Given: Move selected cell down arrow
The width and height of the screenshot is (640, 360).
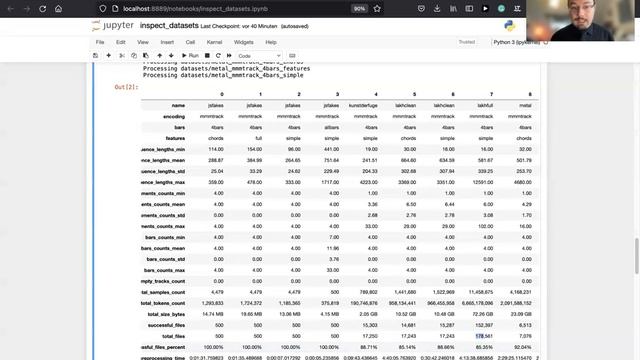Looking at the screenshot, I should click(x=171, y=56).
